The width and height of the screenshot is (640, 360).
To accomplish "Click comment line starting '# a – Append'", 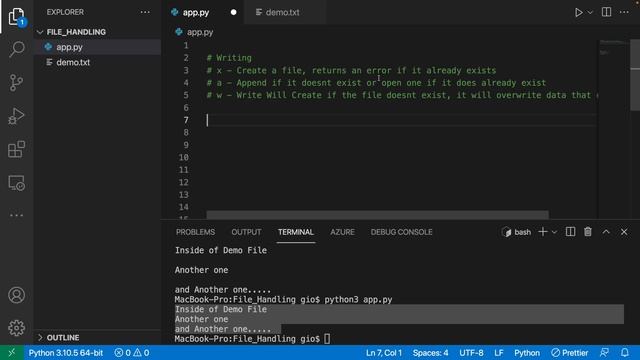I will 376,83.
